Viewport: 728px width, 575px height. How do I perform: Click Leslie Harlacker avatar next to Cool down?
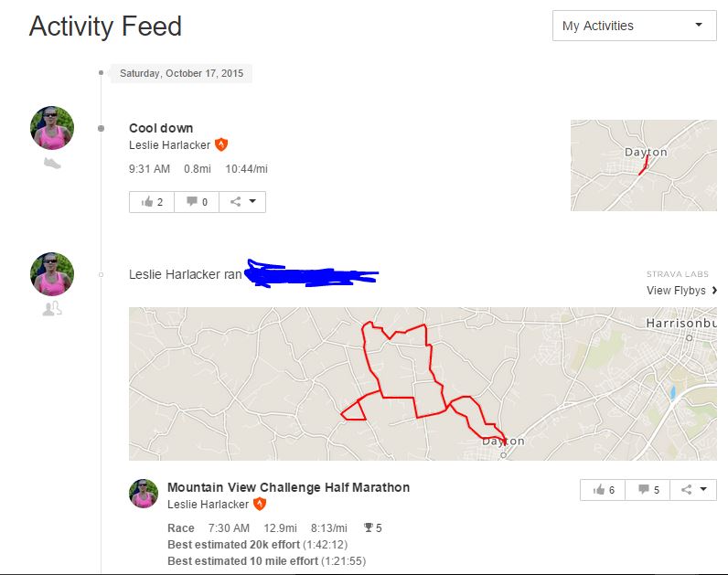pyautogui.click(x=52, y=127)
